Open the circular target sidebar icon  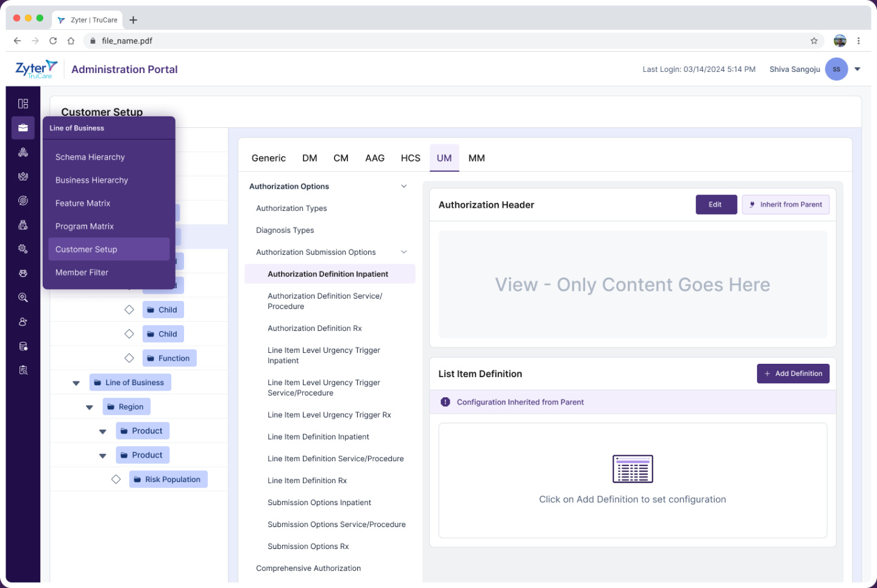pos(23,200)
